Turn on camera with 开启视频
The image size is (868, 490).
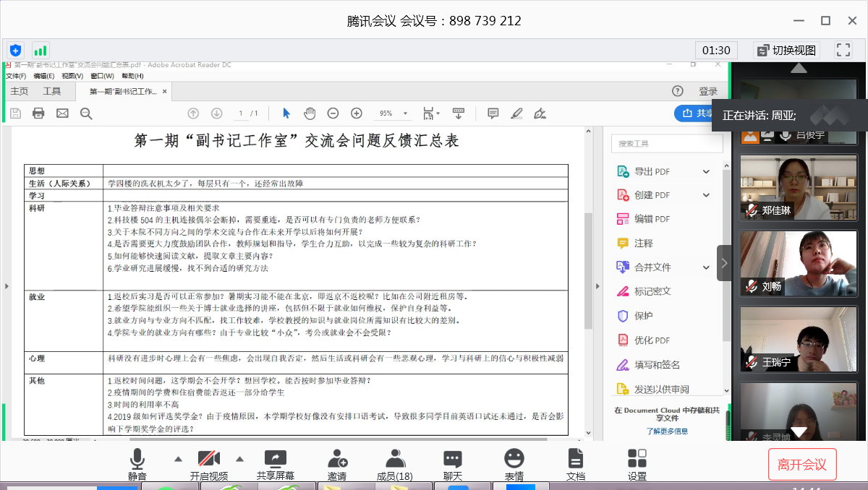pyautogui.click(x=208, y=463)
